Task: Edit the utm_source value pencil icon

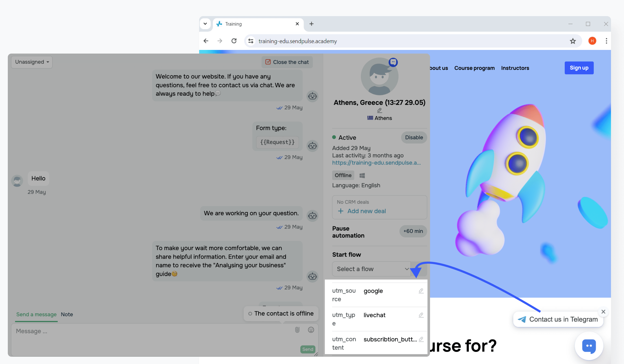Action: (x=421, y=291)
